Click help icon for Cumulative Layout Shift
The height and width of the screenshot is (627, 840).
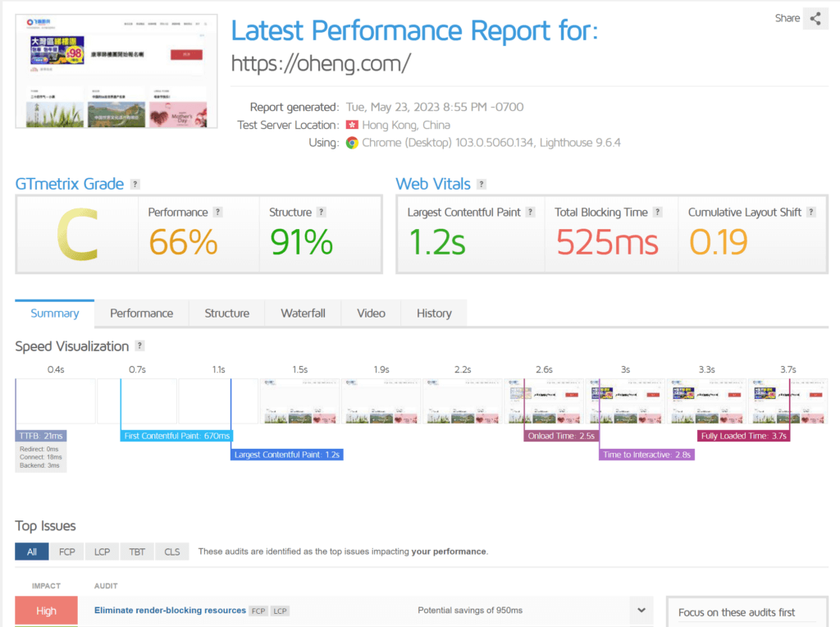click(811, 213)
